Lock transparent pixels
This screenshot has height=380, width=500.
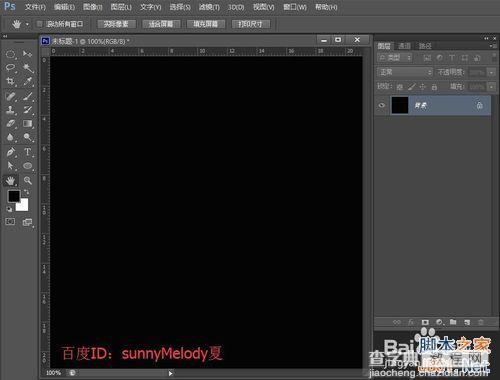[x=400, y=87]
